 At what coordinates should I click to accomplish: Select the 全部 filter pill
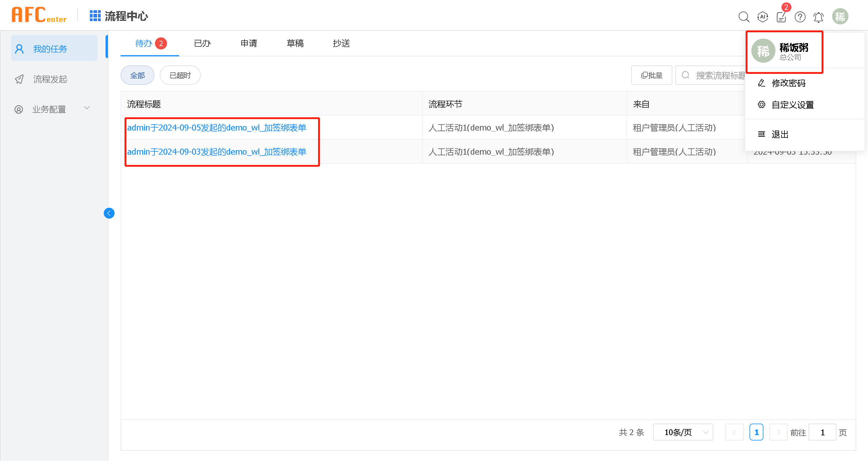[137, 75]
